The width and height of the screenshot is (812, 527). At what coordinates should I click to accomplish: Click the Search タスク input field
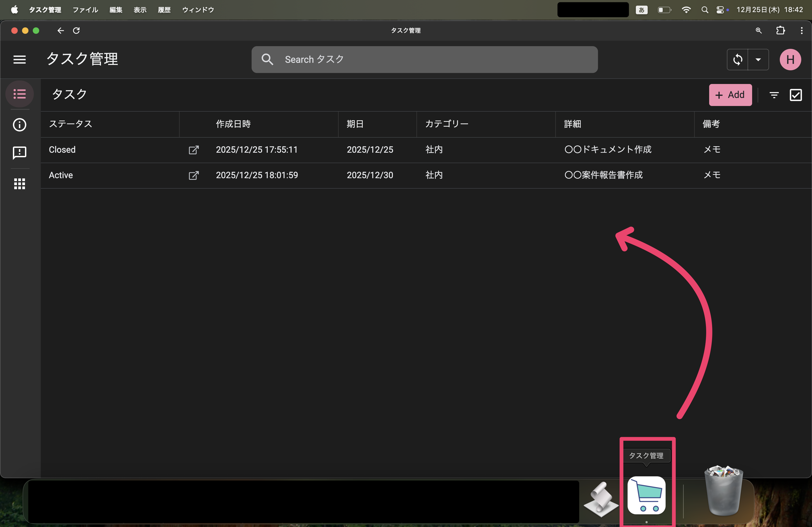pos(425,60)
